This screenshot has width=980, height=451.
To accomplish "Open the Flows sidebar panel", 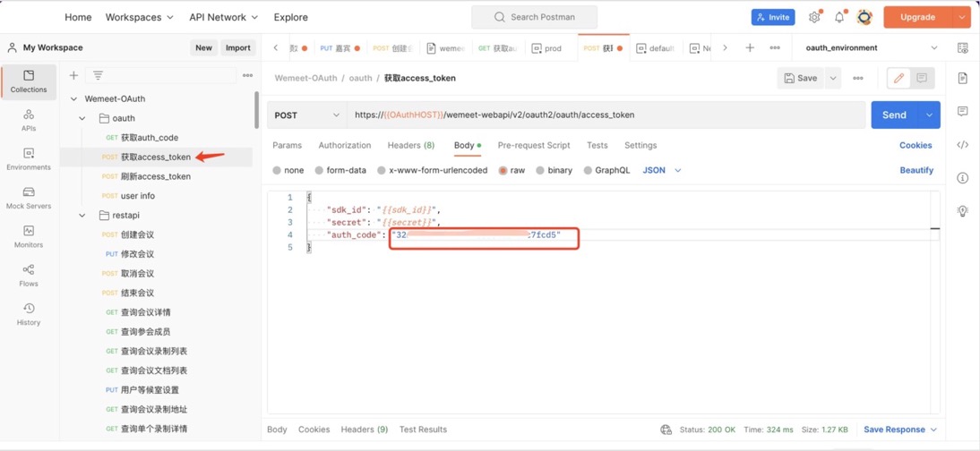I will point(29,276).
